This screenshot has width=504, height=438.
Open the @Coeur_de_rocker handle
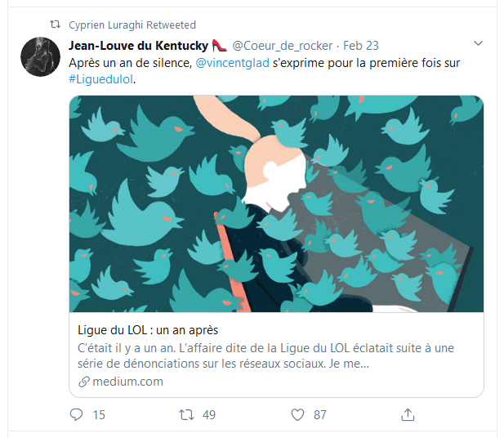pos(283,45)
